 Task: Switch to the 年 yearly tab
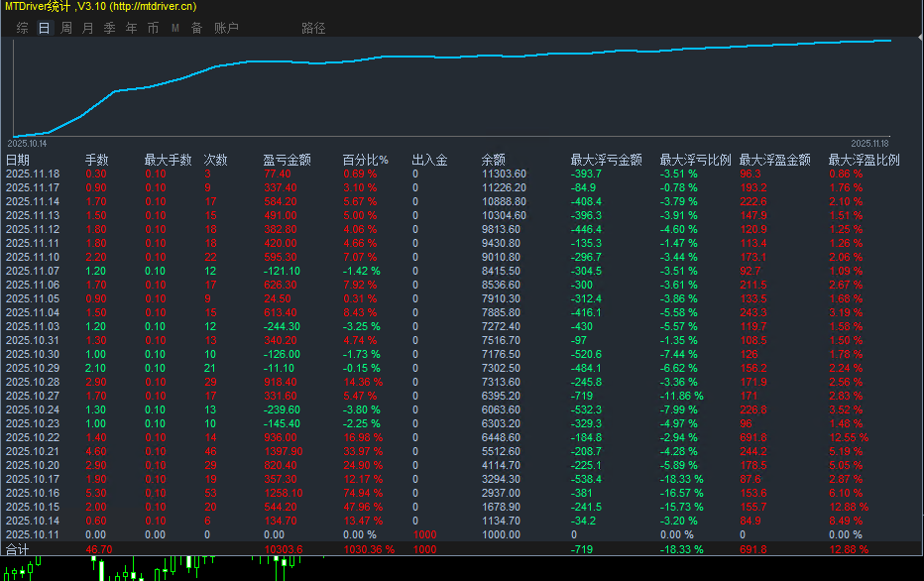pos(132,28)
